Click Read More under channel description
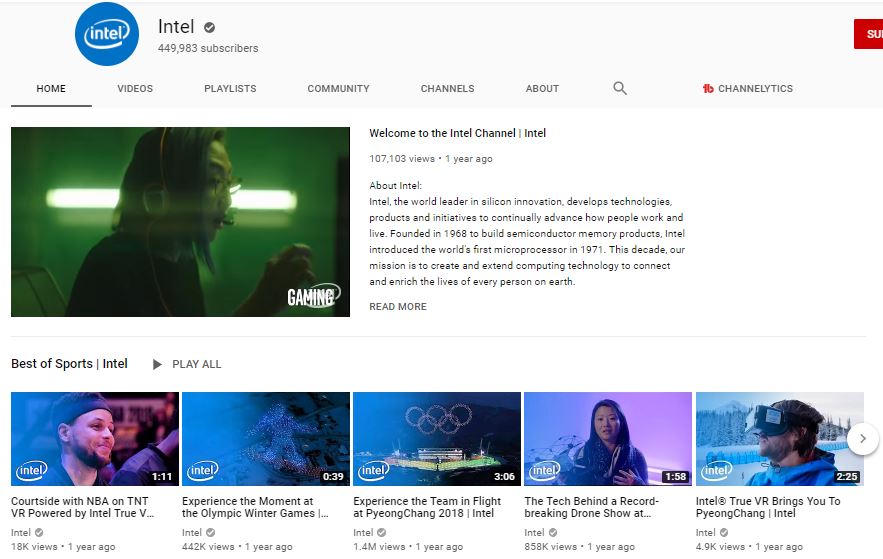Image resolution: width=883 pixels, height=559 pixels. click(x=398, y=307)
